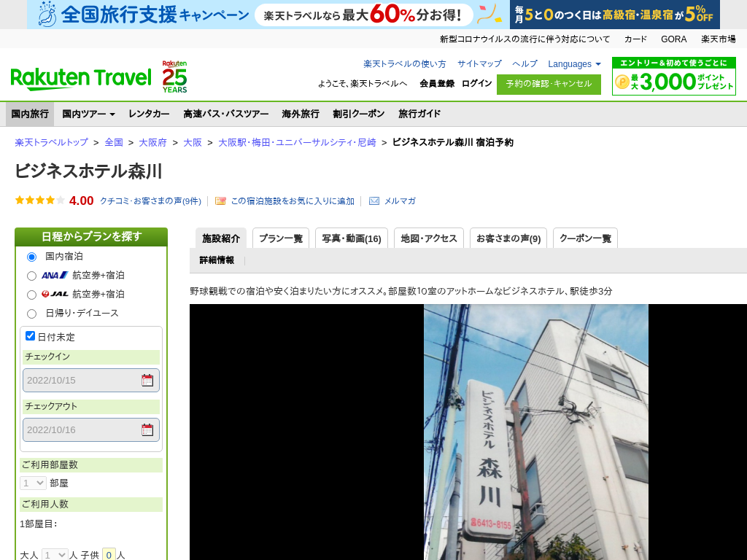This screenshot has height=560, width=747.
Task: Click the GORA link in top bar
Action: [x=673, y=39]
